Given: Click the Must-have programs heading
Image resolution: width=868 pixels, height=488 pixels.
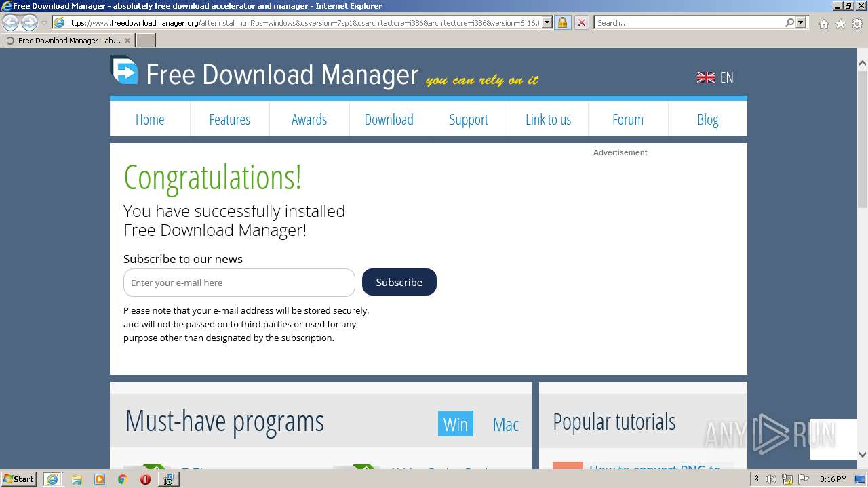Looking at the screenshot, I should pyautogui.click(x=224, y=422).
